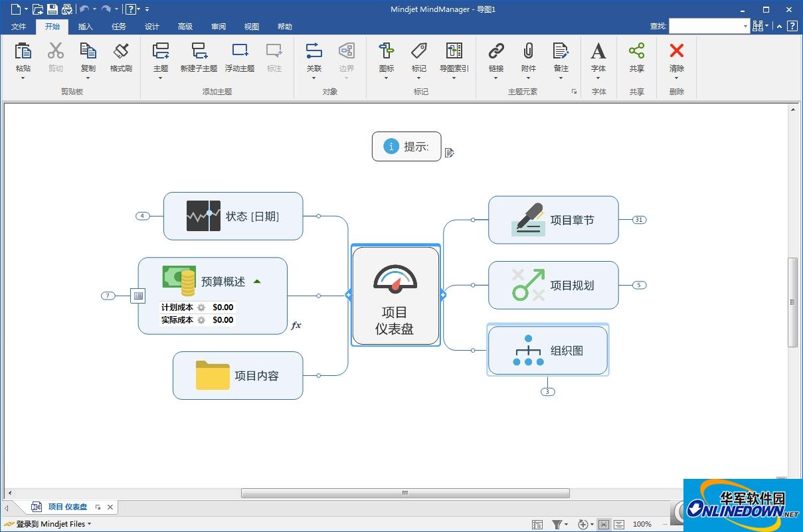Click the 标记 tag icon

(419, 51)
